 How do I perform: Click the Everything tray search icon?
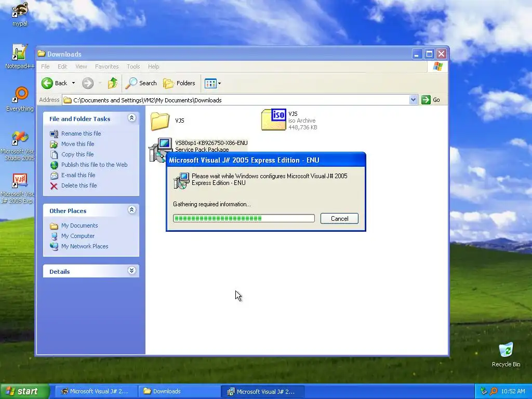[494, 391]
